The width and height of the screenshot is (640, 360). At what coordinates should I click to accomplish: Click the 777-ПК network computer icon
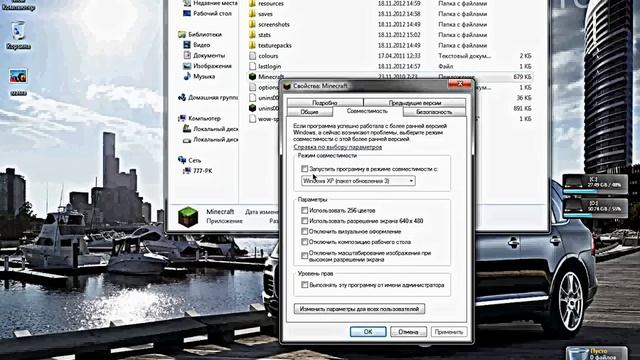187,171
